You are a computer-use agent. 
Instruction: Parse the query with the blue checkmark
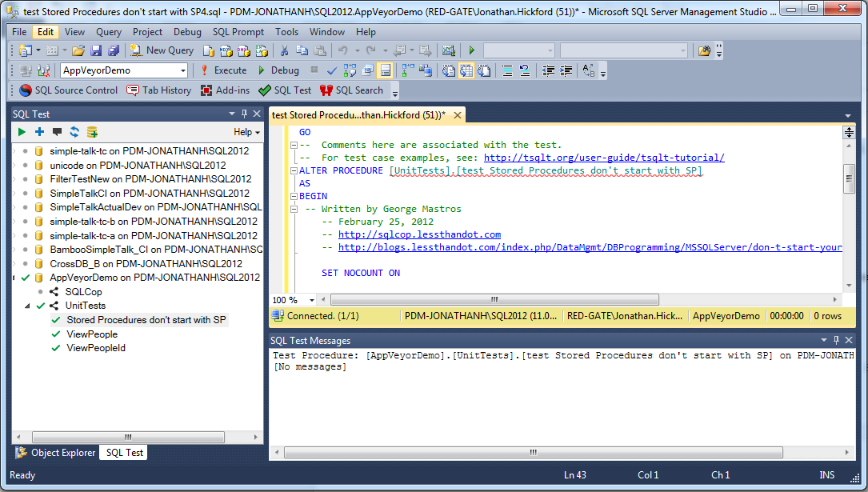coord(331,70)
